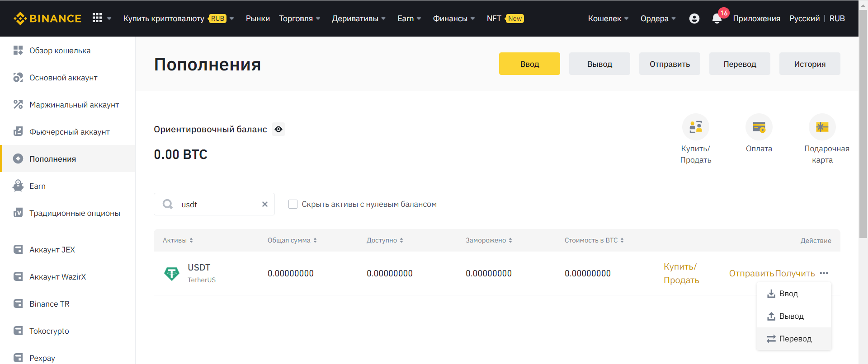Click the Купить/Продать round icon

click(696, 127)
